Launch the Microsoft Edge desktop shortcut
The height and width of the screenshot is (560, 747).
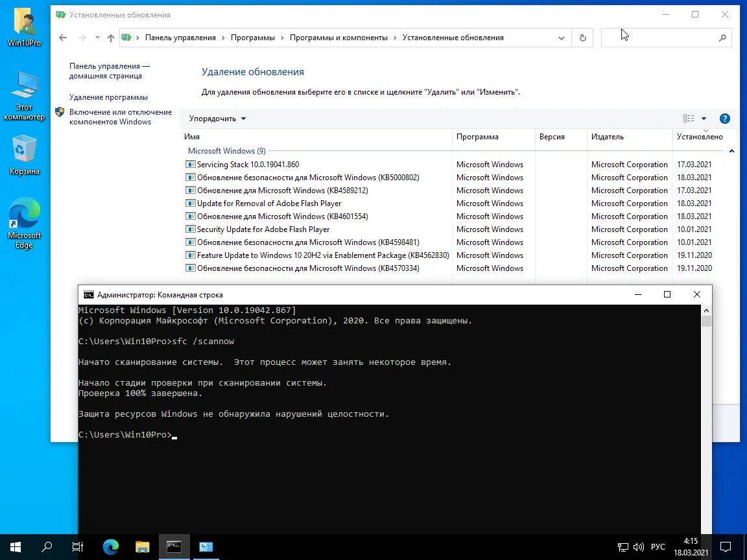(x=24, y=223)
